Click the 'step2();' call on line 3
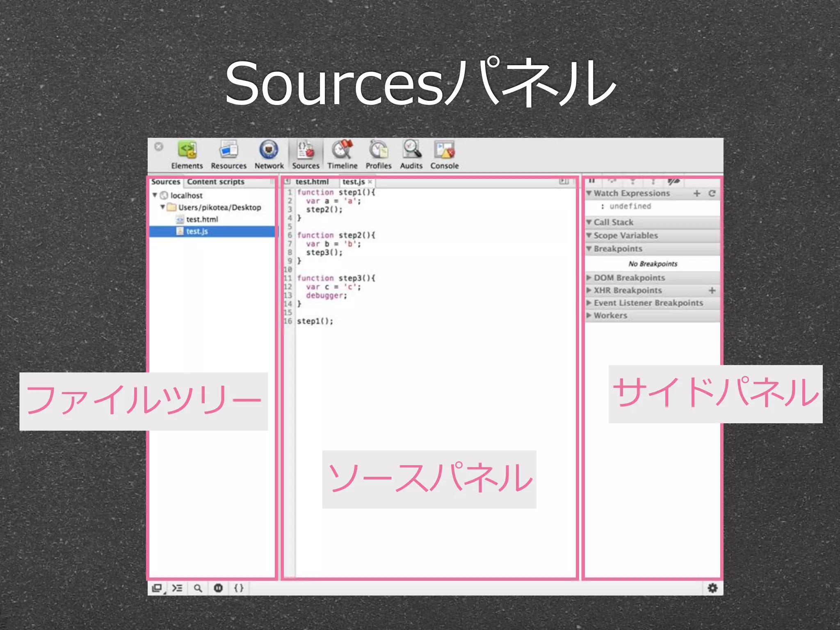This screenshot has height=630, width=840. [x=324, y=210]
